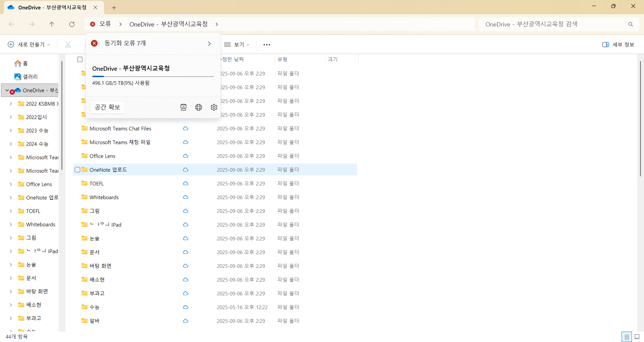
Task: Click the 44개 항목 status text
Action: tap(17, 336)
